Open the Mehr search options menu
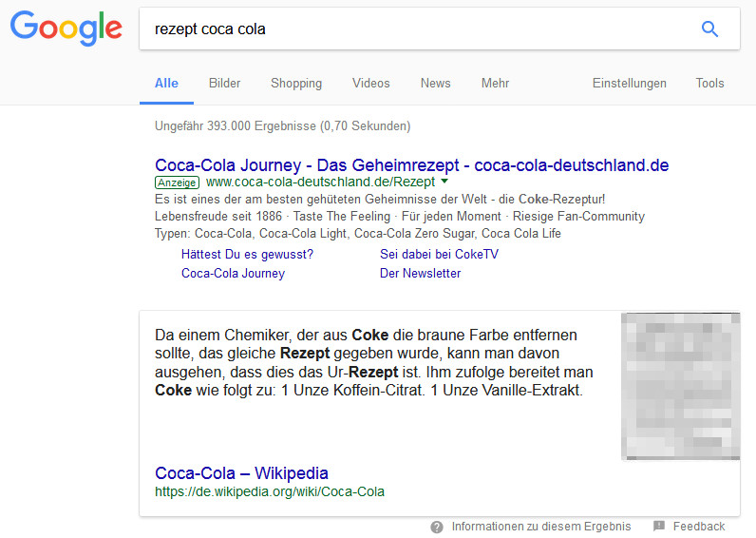This screenshot has height=538, width=756. pos(495,84)
